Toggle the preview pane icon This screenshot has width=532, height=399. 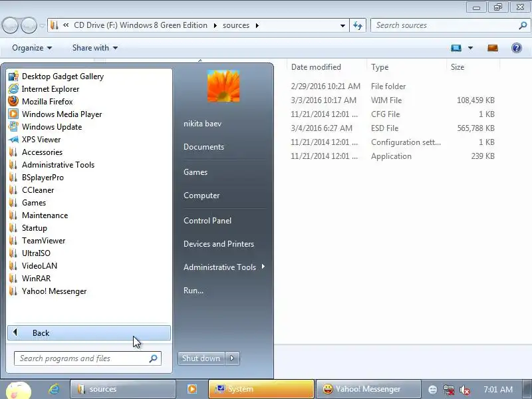click(493, 48)
